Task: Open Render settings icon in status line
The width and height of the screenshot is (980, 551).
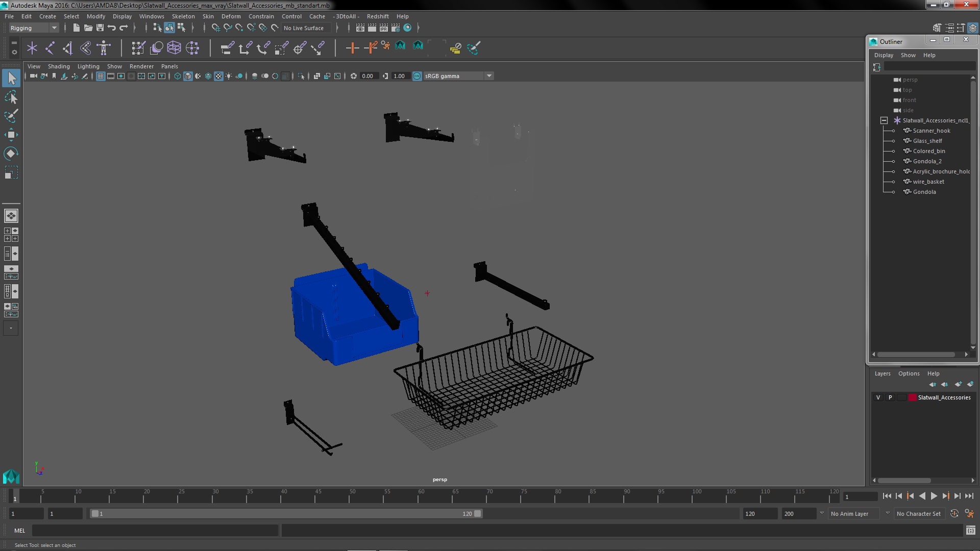Action: click(396, 28)
